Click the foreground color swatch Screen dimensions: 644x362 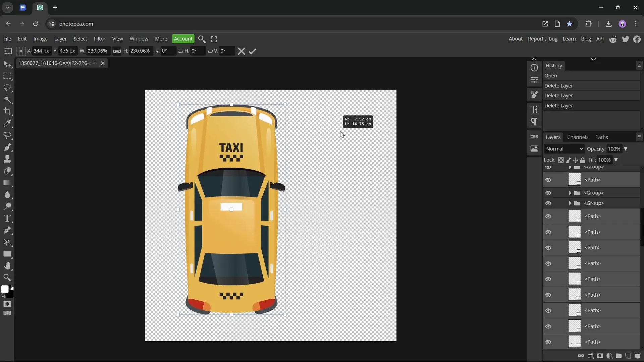click(x=5, y=288)
